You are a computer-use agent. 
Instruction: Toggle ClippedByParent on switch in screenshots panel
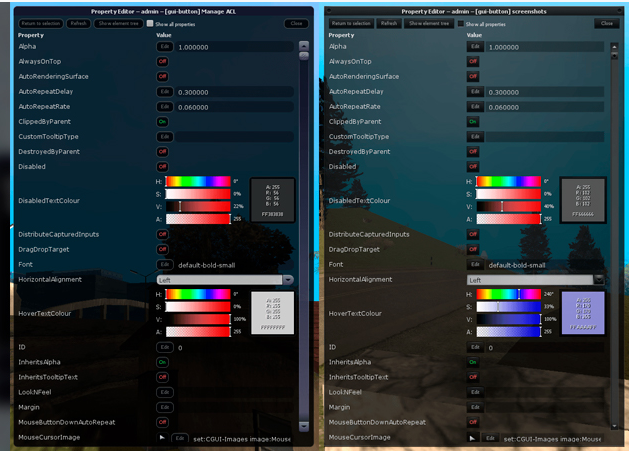pyautogui.click(x=473, y=122)
